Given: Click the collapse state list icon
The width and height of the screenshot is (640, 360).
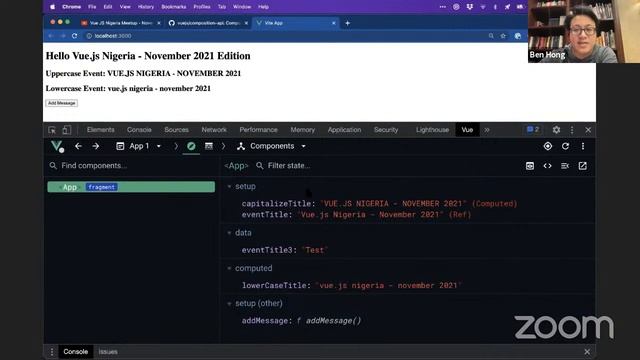Looking at the screenshot, I should click(x=565, y=166).
